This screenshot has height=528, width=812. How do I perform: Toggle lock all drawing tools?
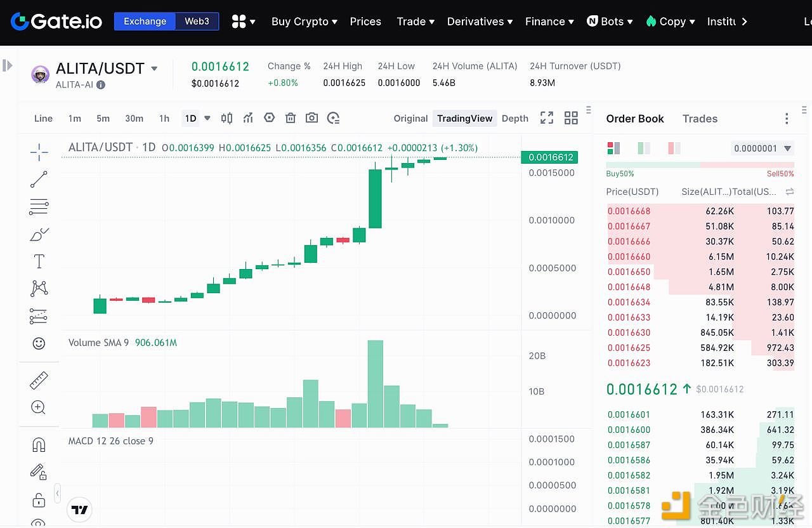point(39,499)
